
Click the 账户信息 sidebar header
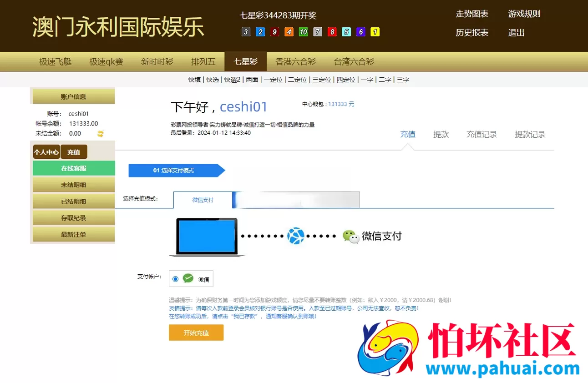[73, 96]
